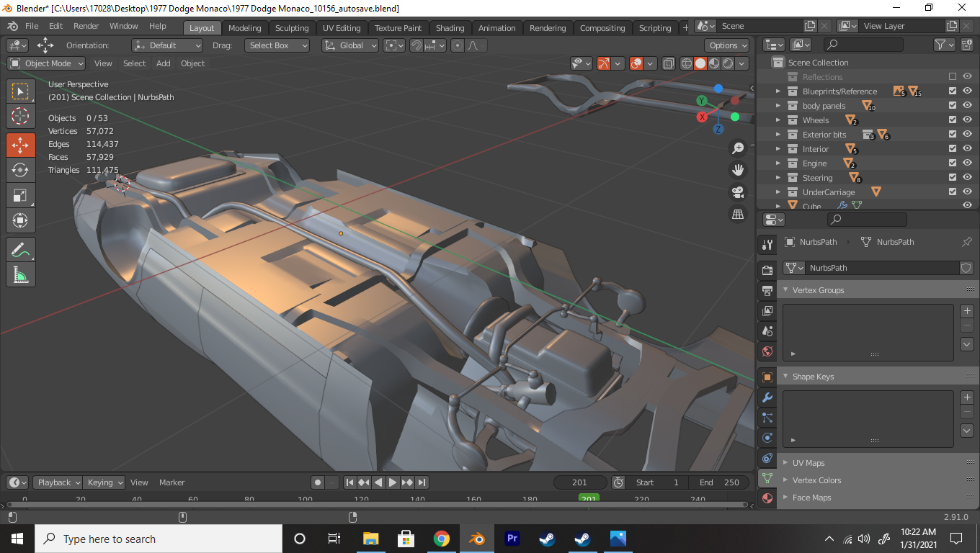
Task: Toggle proportional editing in the header
Action: click(457, 45)
